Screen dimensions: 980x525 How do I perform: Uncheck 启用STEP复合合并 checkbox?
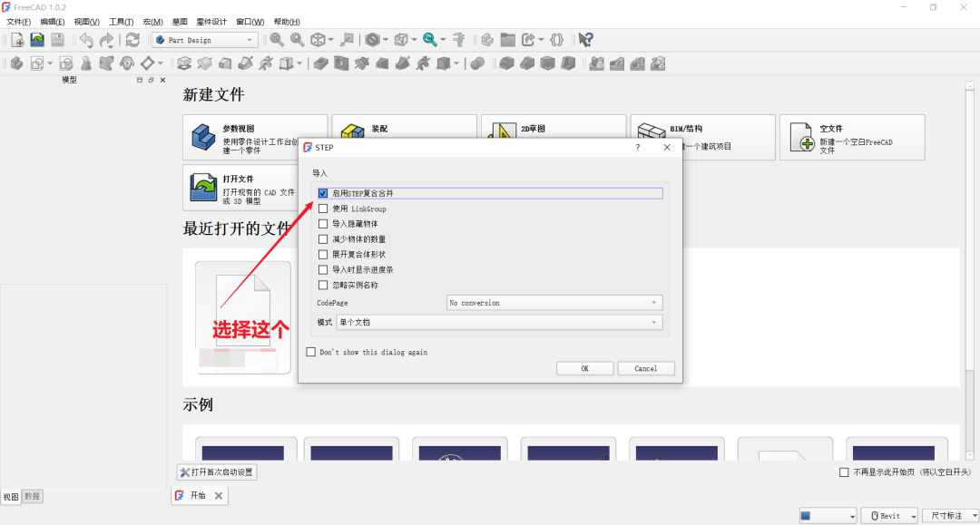pyautogui.click(x=323, y=193)
